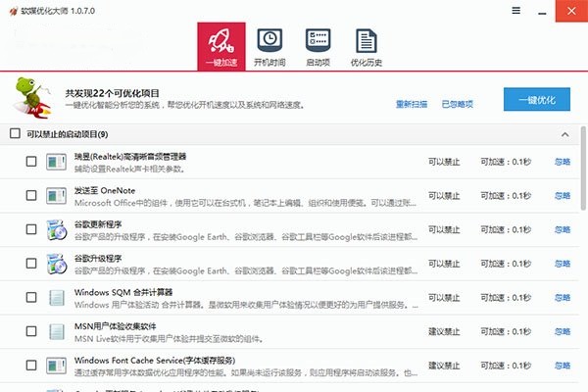Click the 谷歌更新程序 item icon
588x392 pixels.
(57, 229)
